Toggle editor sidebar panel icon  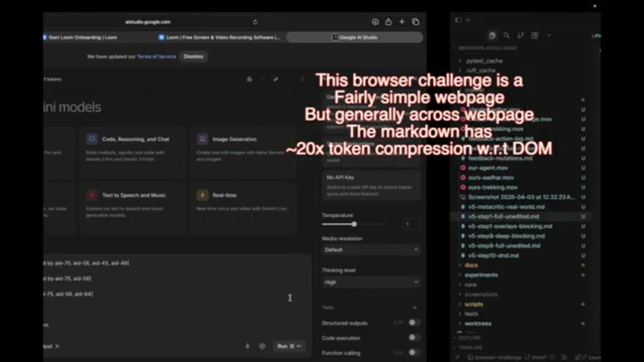pyautogui.click(x=458, y=20)
